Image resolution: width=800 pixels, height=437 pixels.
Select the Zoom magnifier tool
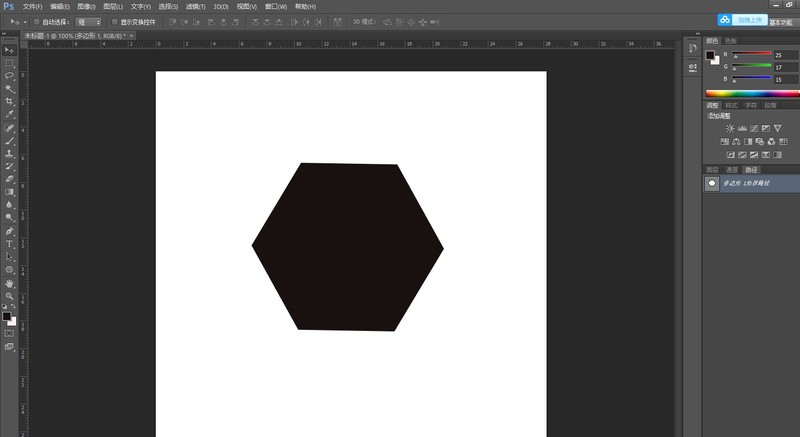[9, 296]
